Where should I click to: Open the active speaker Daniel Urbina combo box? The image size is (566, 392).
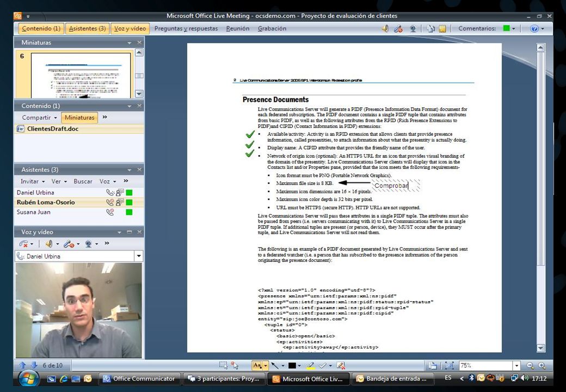(x=79, y=256)
